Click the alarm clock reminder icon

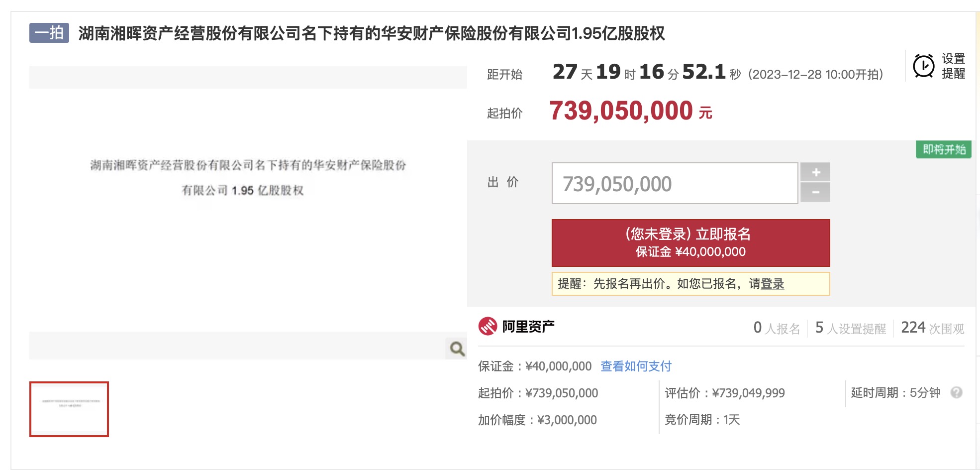pyautogui.click(x=923, y=66)
